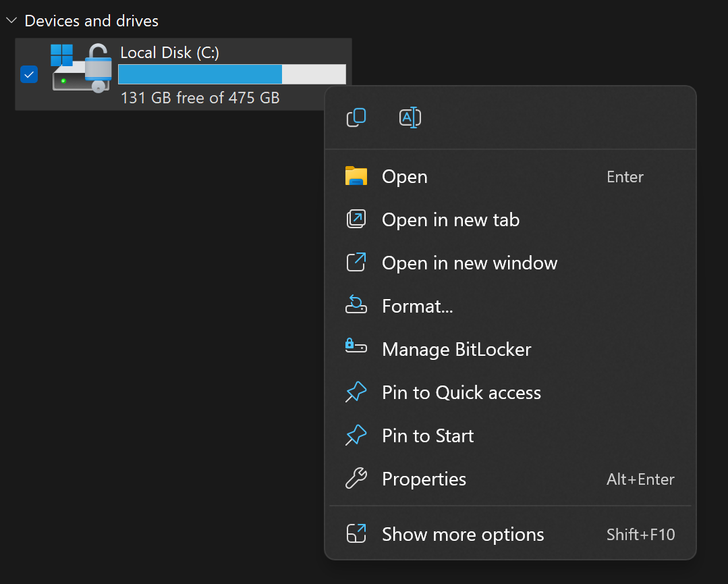This screenshot has width=728, height=584.
Task: Click the Manage BitLocker lock-drive icon
Action: pyautogui.click(x=356, y=348)
